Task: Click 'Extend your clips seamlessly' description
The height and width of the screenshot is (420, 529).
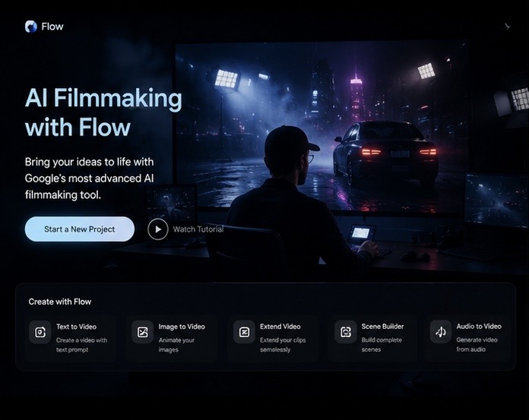Action: tap(283, 345)
